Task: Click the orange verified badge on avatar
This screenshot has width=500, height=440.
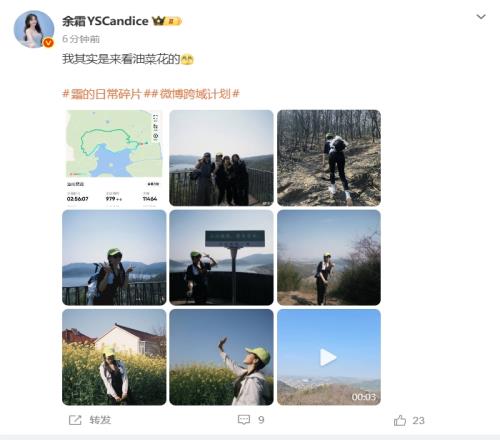Action: pyautogui.click(x=48, y=42)
